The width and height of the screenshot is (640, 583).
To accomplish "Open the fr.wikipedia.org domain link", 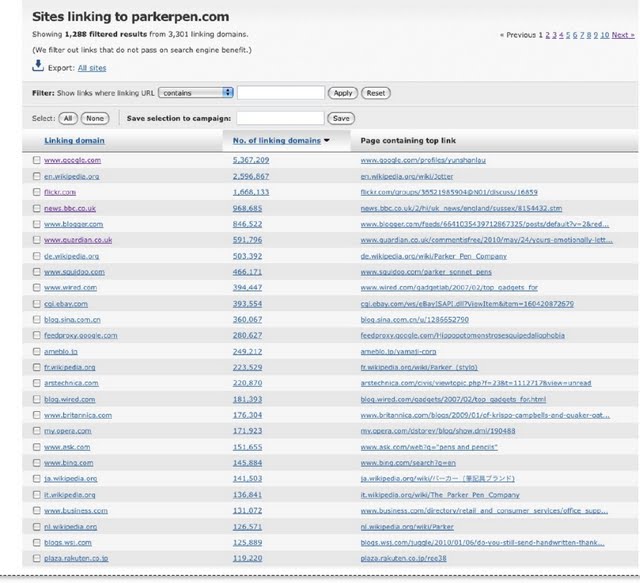I will coord(70,367).
